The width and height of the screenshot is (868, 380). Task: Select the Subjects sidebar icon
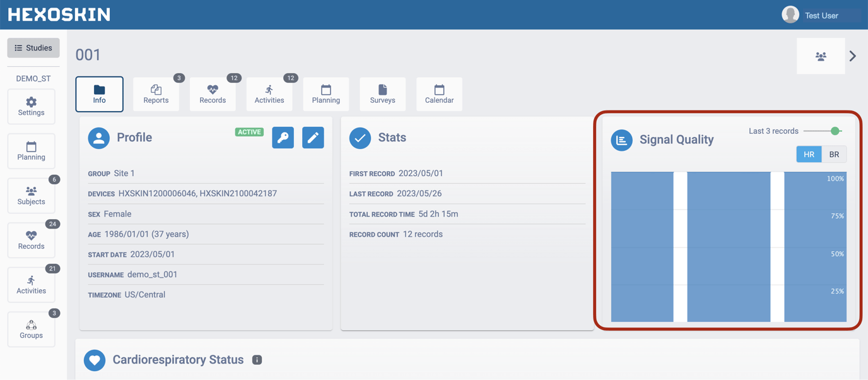pos(31,196)
